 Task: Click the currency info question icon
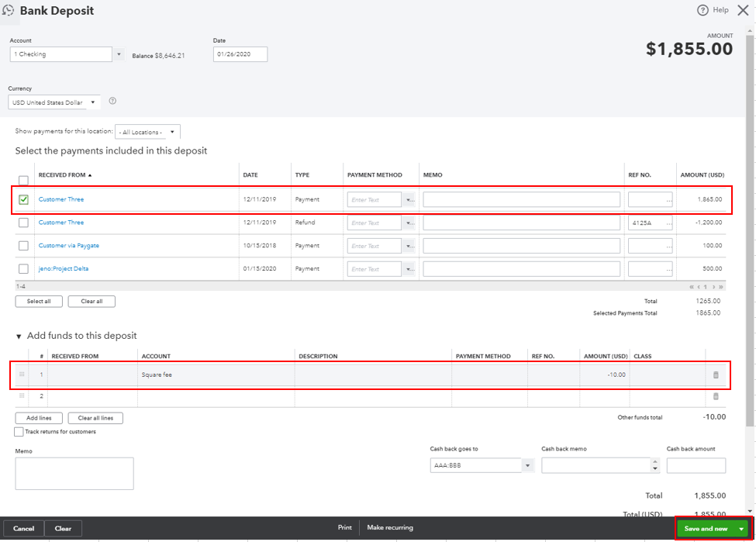112,101
